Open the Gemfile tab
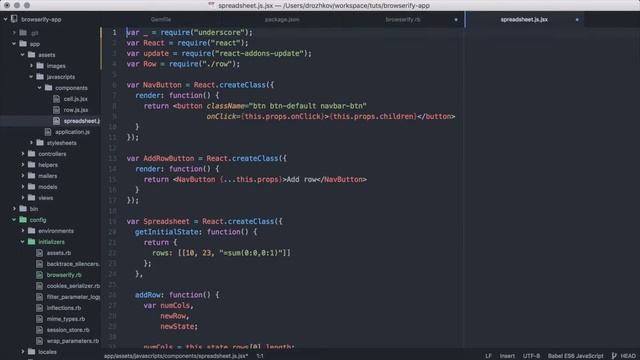 (x=161, y=20)
